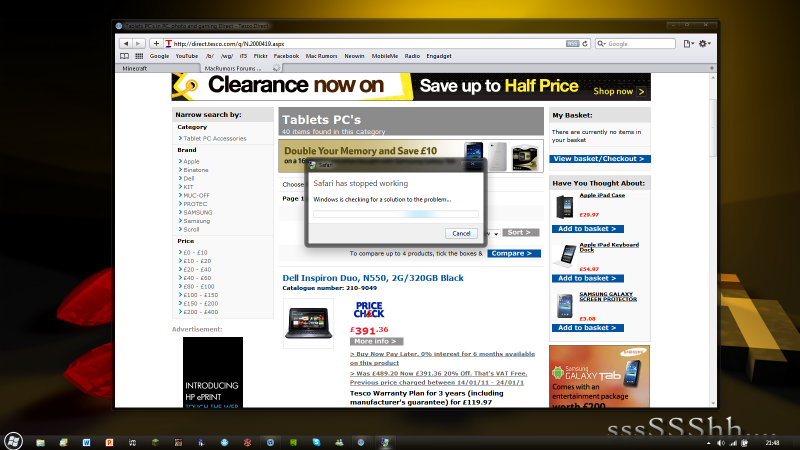Open the Flickr bookmark

tap(260, 56)
